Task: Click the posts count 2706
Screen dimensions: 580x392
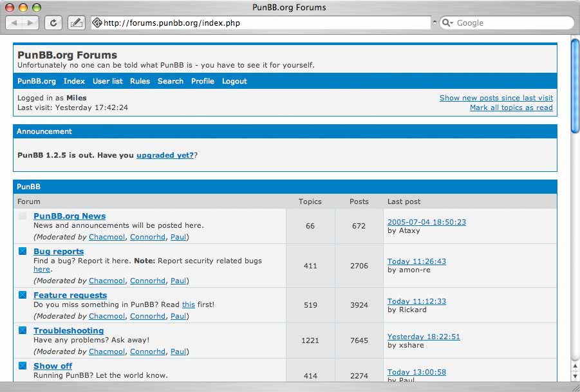Action: click(359, 266)
